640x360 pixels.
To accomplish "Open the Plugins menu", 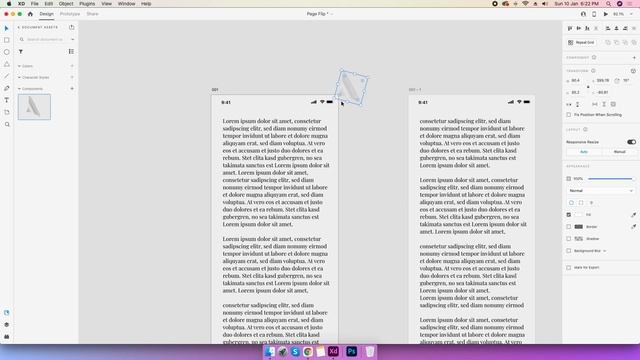I will [87, 4].
